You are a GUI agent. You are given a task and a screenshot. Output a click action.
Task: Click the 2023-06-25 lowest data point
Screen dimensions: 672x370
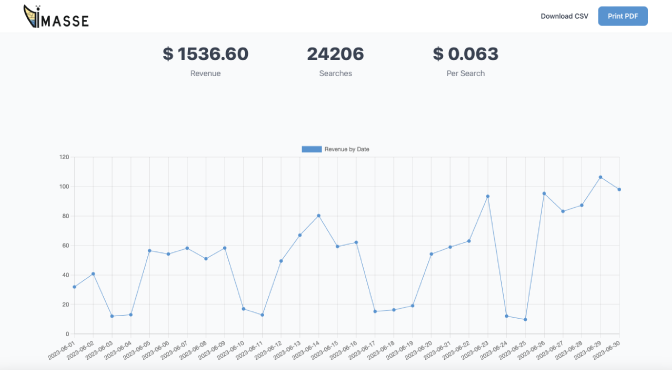coord(525,319)
